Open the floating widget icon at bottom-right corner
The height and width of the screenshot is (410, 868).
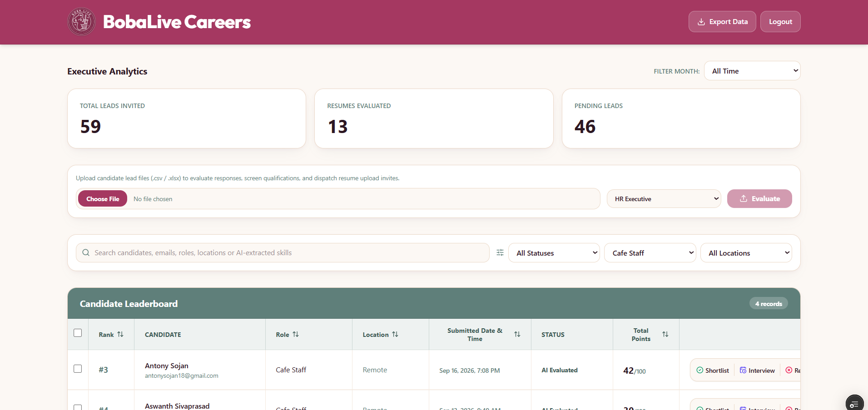[x=855, y=404]
